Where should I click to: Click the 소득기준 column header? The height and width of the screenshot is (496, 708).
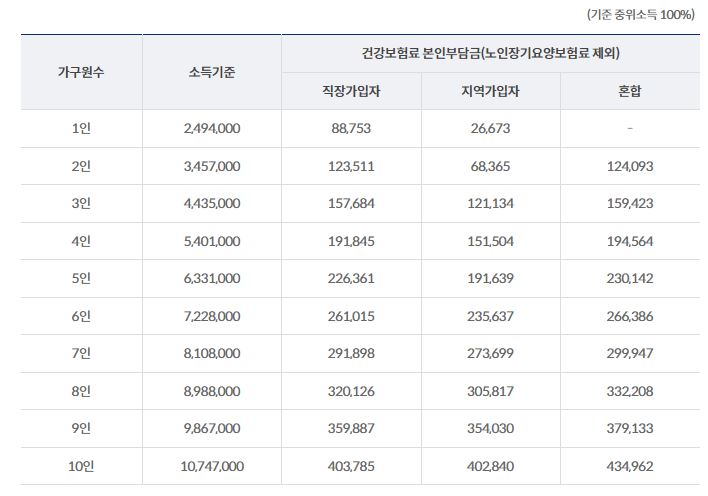212,72
